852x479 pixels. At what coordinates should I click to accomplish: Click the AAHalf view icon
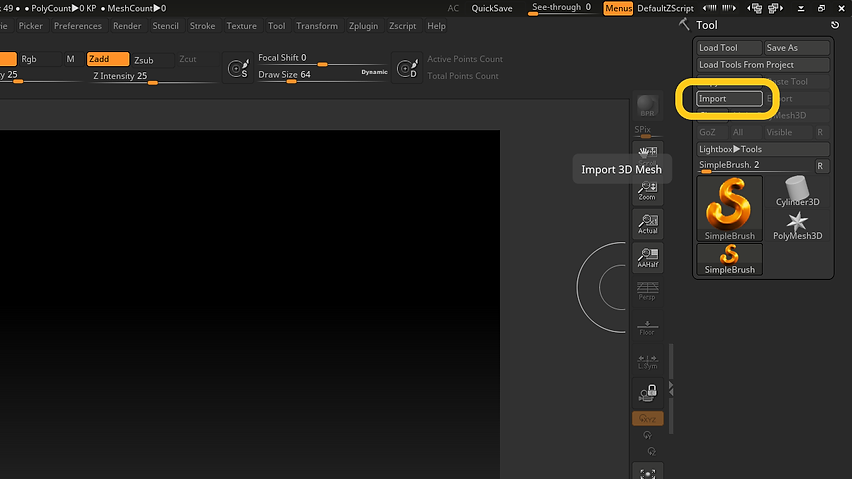(x=647, y=257)
